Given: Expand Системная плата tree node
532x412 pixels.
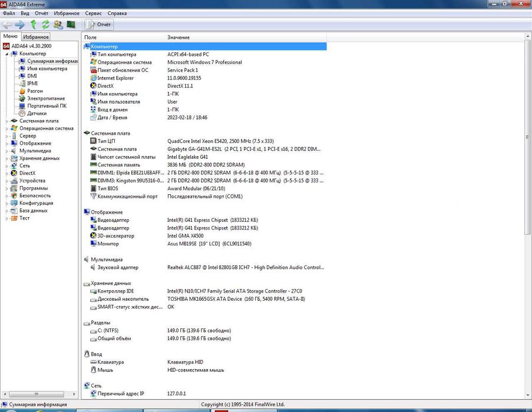Looking at the screenshot, I should click(x=6, y=121).
